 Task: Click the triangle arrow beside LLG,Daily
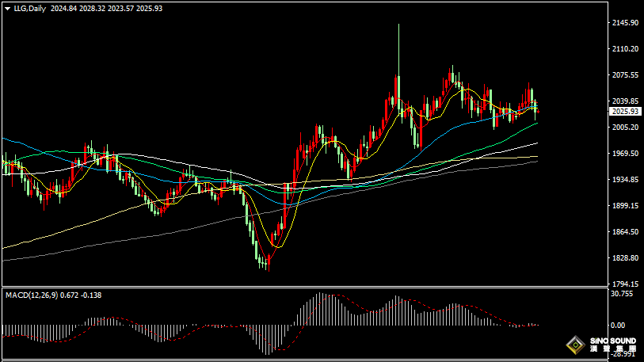pyautogui.click(x=7, y=8)
